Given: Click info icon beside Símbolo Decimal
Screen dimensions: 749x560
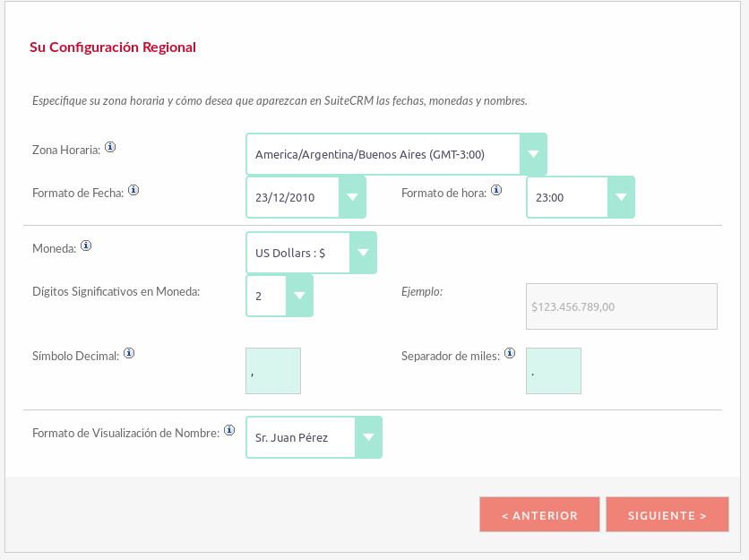Looking at the screenshot, I should [x=129, y=353].
